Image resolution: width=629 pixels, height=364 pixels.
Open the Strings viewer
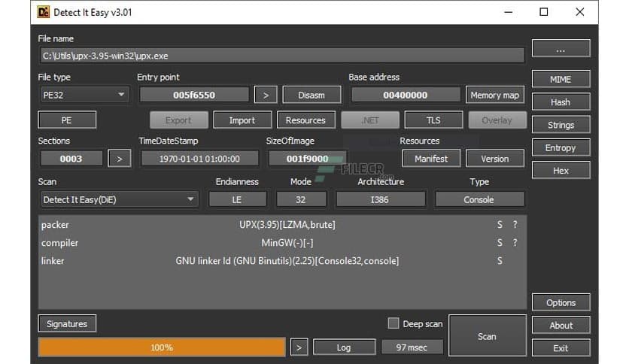[561, 125]
